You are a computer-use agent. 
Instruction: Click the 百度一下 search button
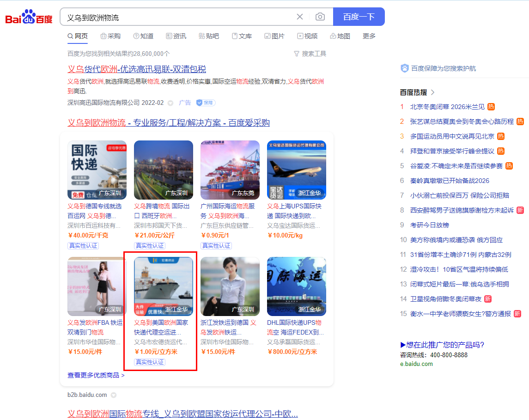point(359,17)
